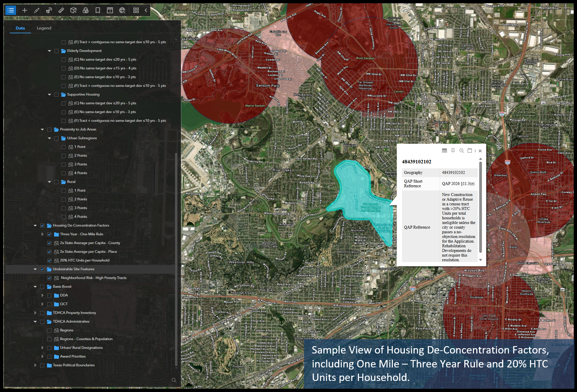
Task: Open the feature attribute table in the popup
Action: pos(444,151)
